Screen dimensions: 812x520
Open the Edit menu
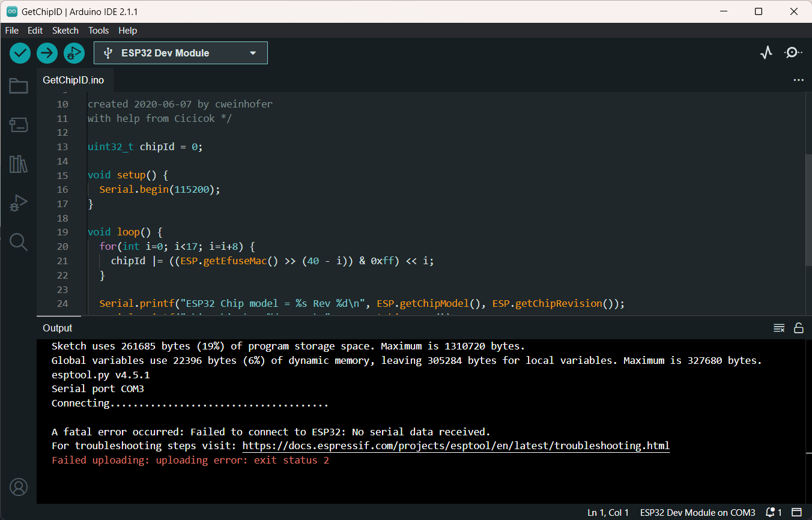click(35, 31)
